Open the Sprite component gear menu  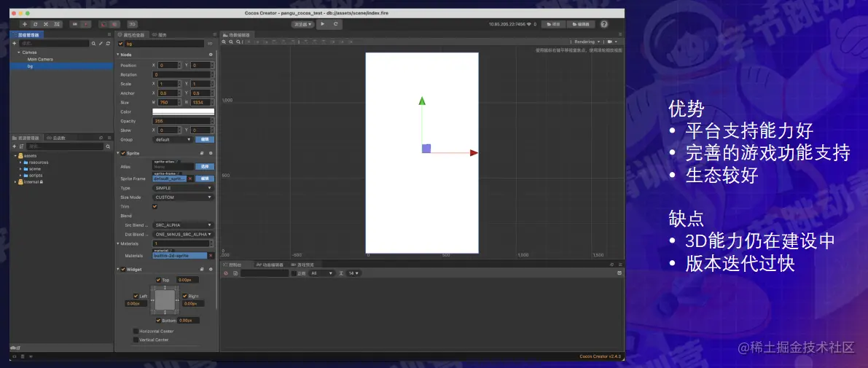coord(211,153)
